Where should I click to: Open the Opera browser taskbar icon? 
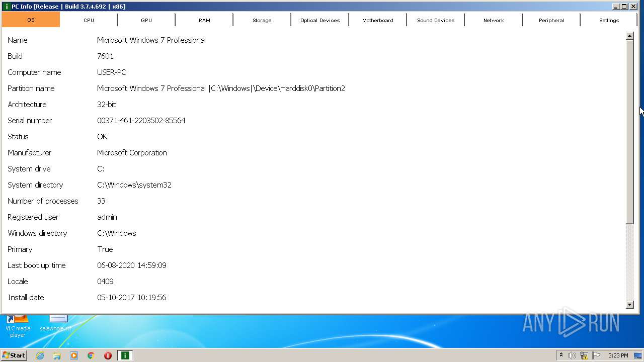(x=108, y=355)
